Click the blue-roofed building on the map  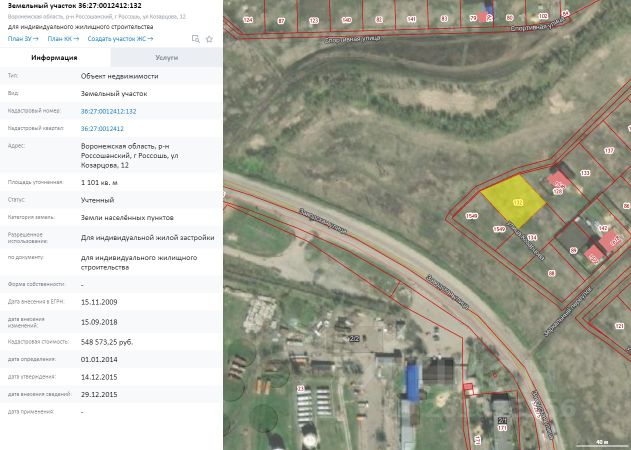(x=412, y=381)
